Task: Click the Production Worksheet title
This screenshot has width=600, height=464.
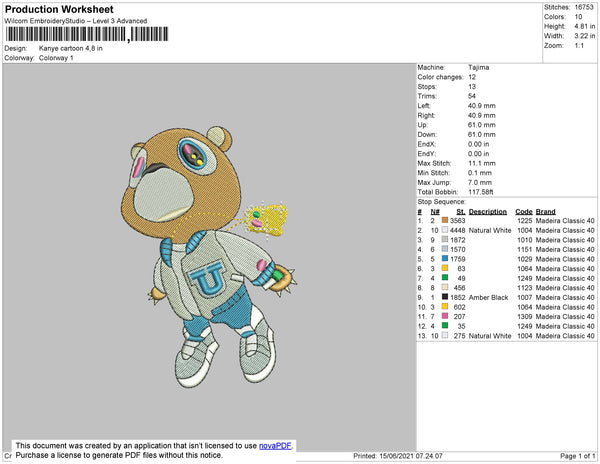Action: (x=59, y=10)
